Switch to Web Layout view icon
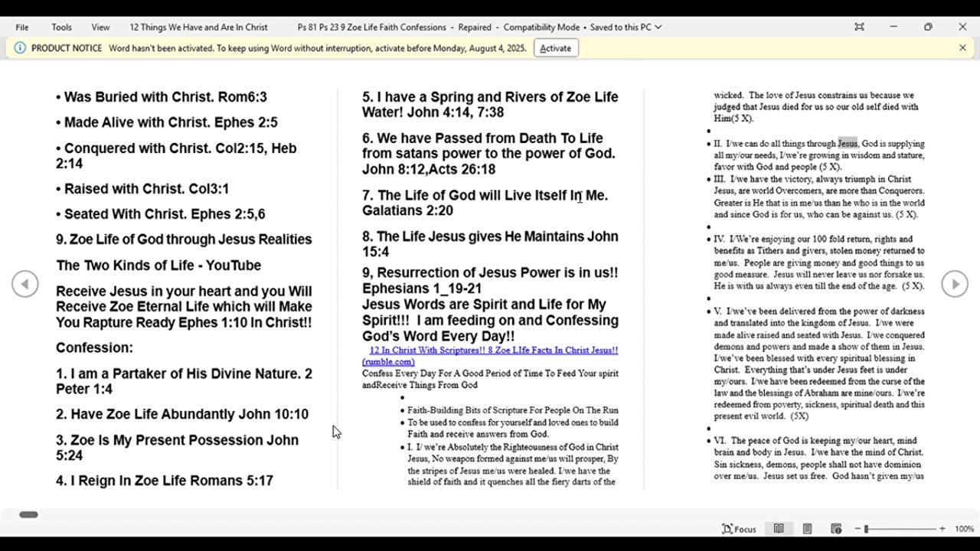This screenshot has height=551, width=980. [x=836, y=529]
